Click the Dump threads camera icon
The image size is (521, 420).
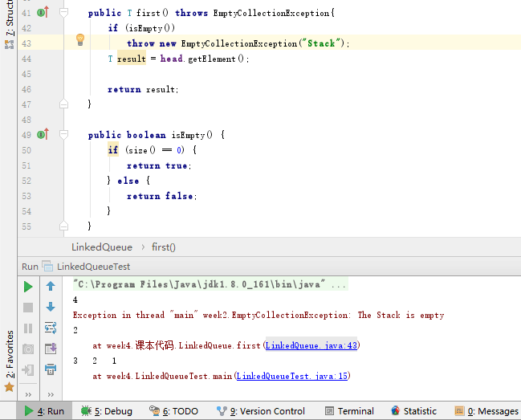(x=28, y=349)
